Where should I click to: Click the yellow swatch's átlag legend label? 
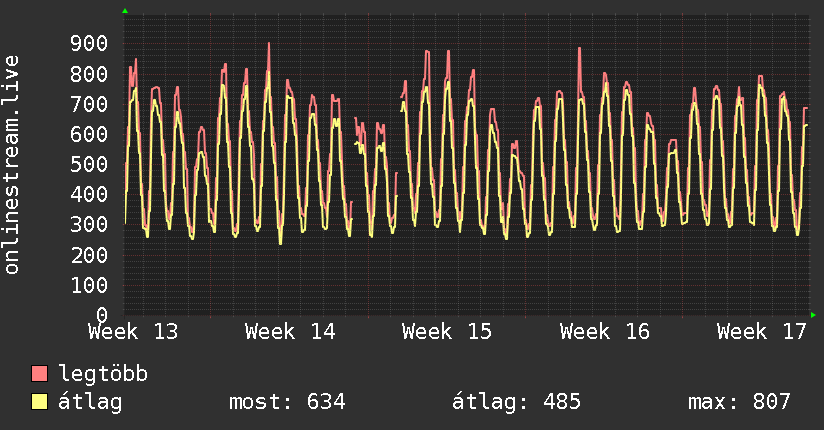point(90,402)
